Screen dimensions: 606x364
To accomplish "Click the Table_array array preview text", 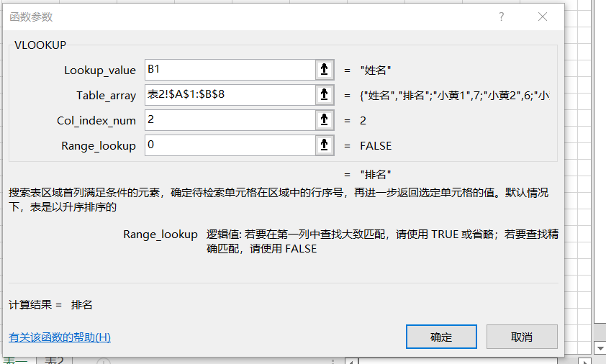I will (x=455, y=96).
